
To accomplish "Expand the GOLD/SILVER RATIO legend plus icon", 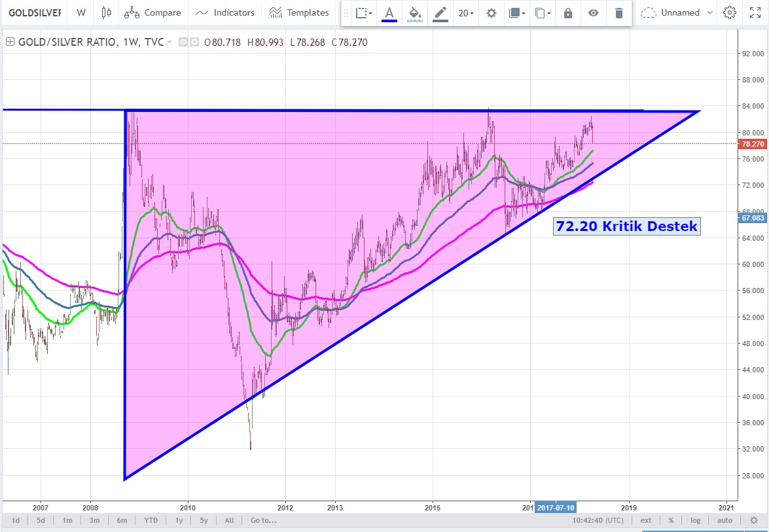I will coord(10,42).
